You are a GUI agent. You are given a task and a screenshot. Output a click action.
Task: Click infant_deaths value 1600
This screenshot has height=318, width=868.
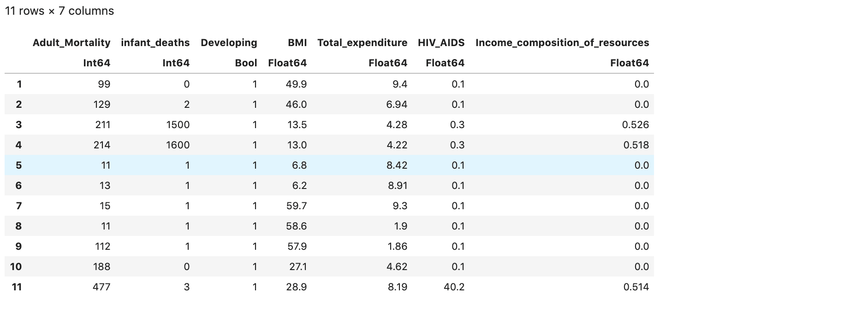178,145
